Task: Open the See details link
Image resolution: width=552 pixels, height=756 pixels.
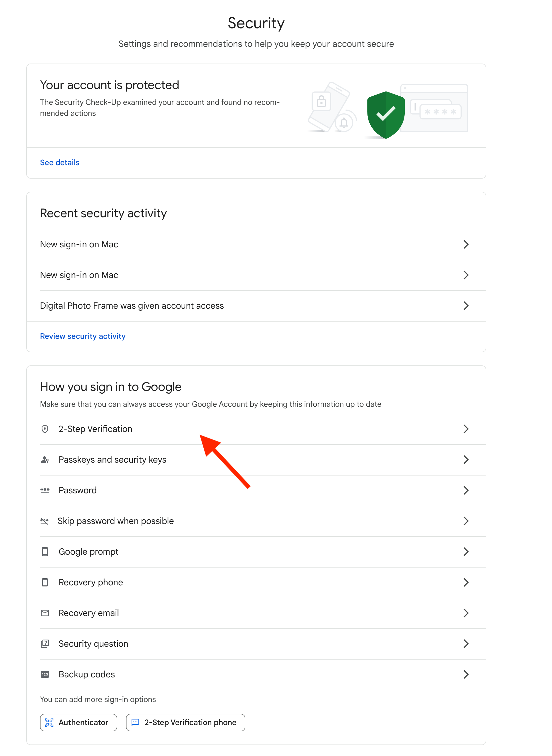Action: (x=59, y=162)
